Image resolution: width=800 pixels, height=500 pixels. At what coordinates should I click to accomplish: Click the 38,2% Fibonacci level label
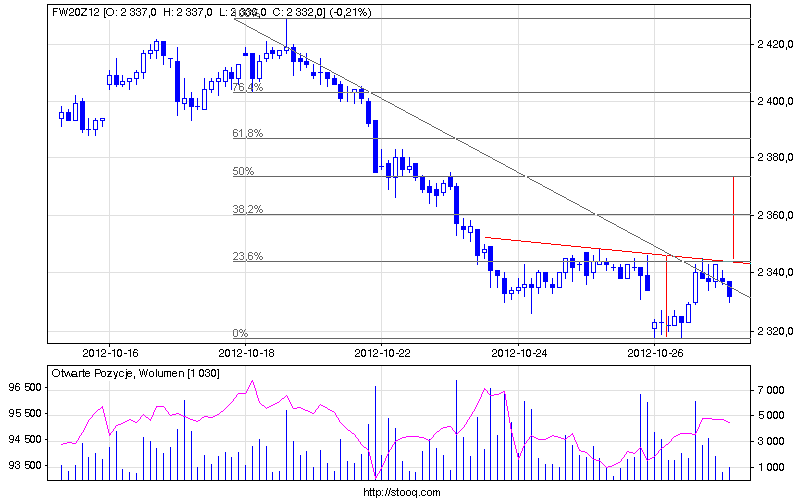248,209
